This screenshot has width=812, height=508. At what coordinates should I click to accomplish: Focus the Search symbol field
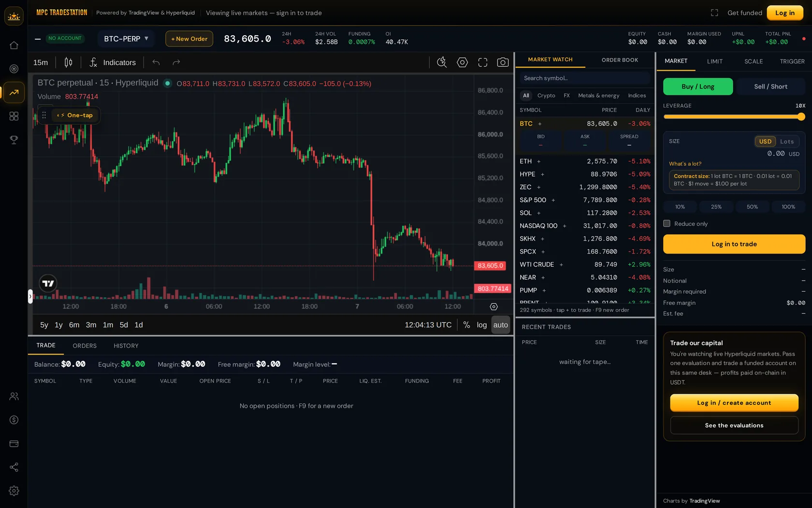coord(585,78)
